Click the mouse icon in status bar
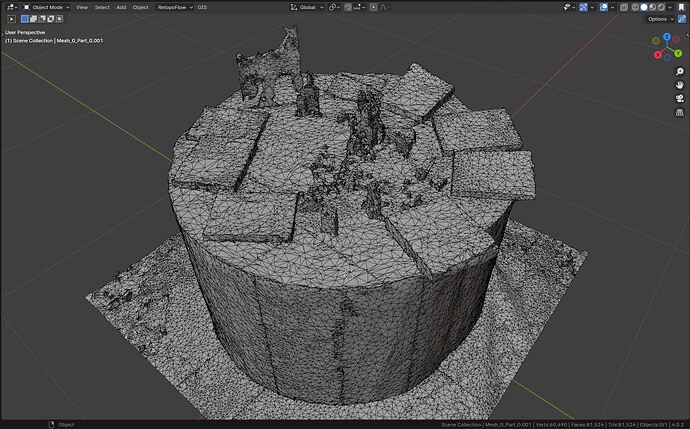This screenshot has width=690, height=429. tap(51, 425)
